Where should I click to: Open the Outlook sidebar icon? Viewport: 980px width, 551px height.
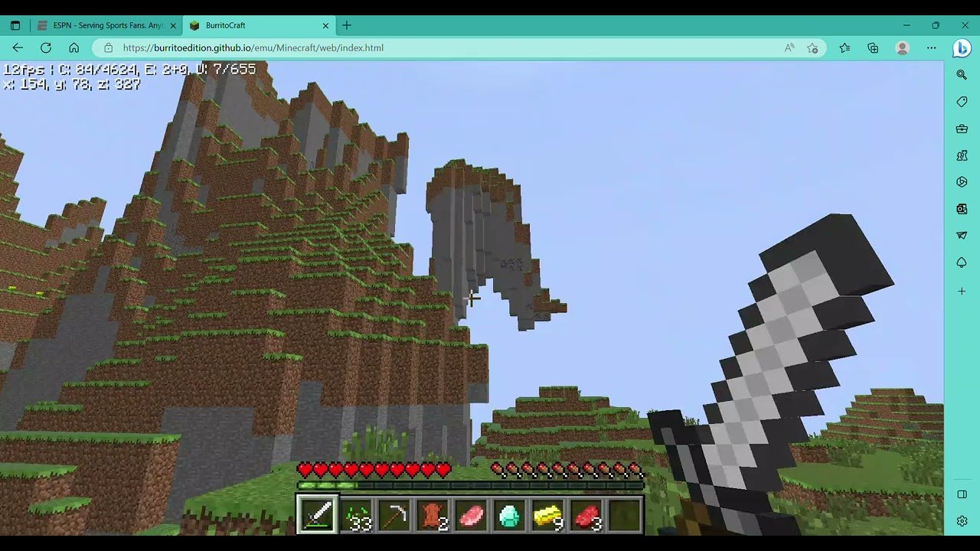tap(962, 209)
